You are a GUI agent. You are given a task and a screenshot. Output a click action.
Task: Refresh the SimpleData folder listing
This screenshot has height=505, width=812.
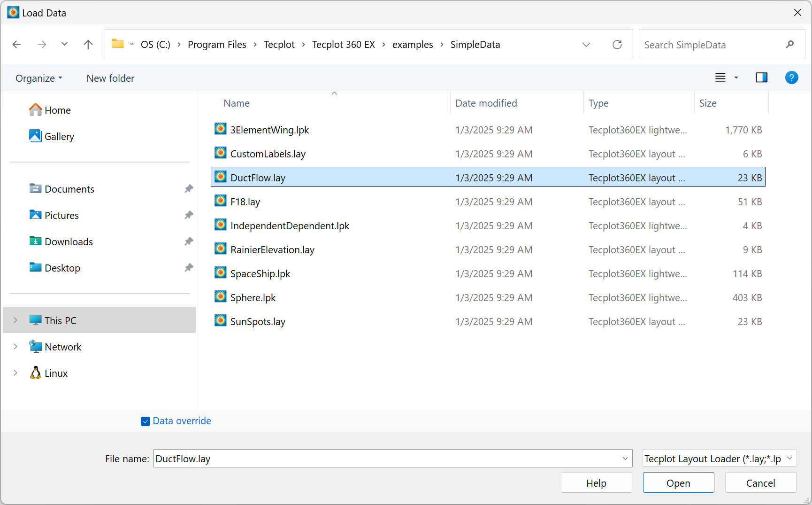(617, 44)
